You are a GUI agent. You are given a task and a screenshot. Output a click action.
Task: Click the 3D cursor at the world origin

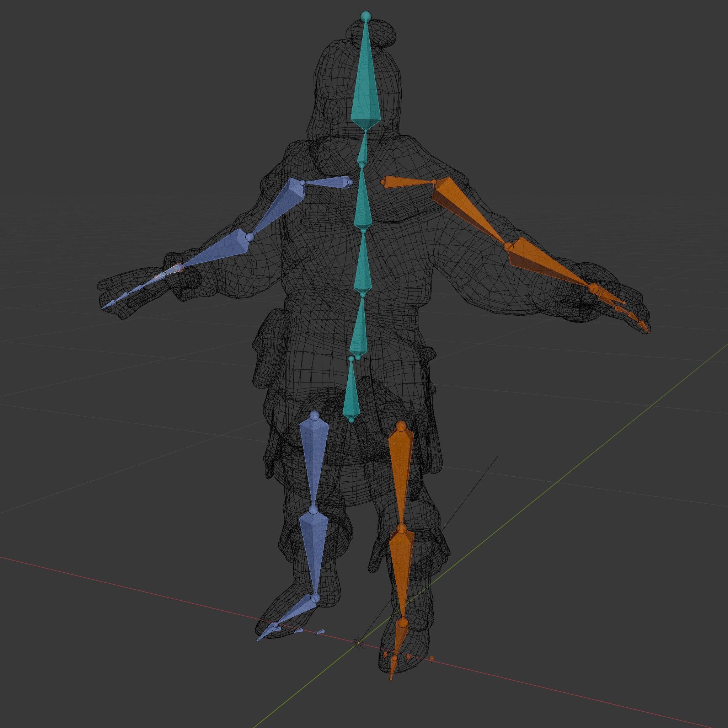click(358, 642)
